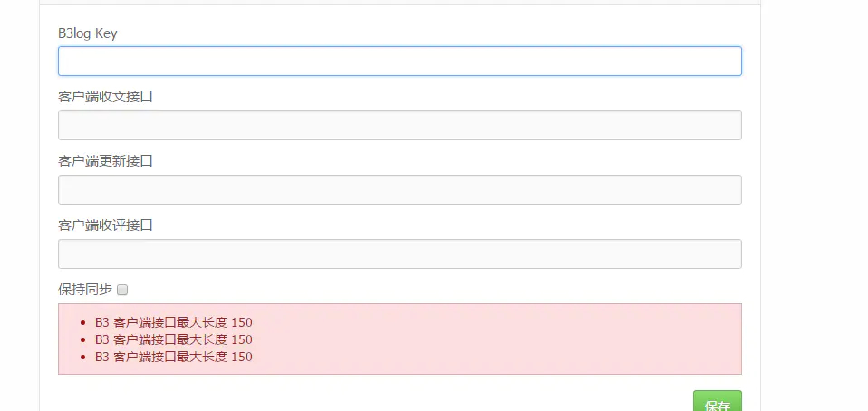Focus the 客户端收文接口 text box

click(x=400, y=125)
